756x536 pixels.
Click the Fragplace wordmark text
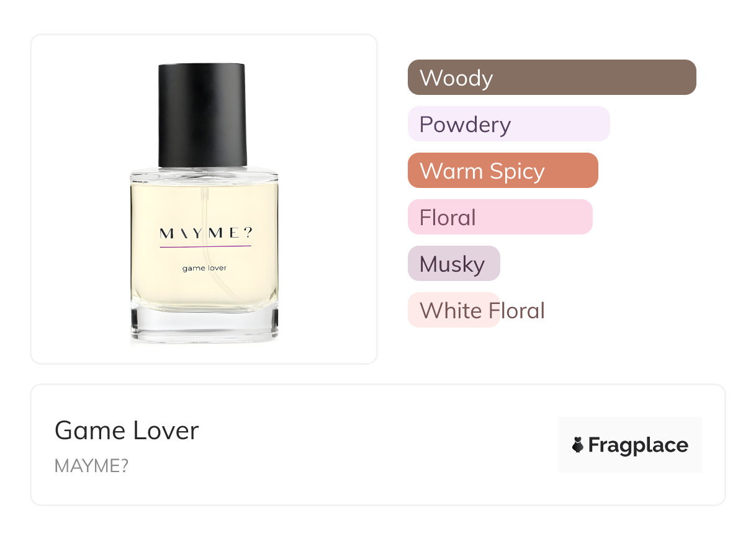[638, 445]
